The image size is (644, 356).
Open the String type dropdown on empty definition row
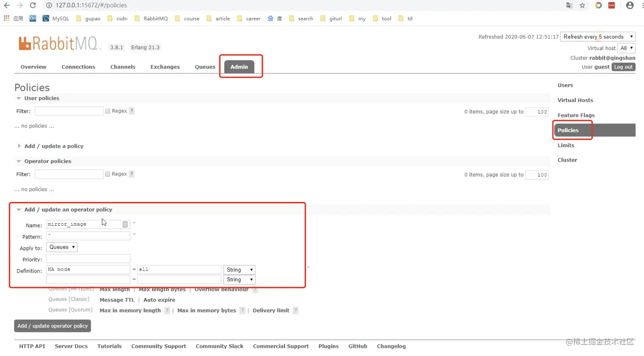(239, 279)
